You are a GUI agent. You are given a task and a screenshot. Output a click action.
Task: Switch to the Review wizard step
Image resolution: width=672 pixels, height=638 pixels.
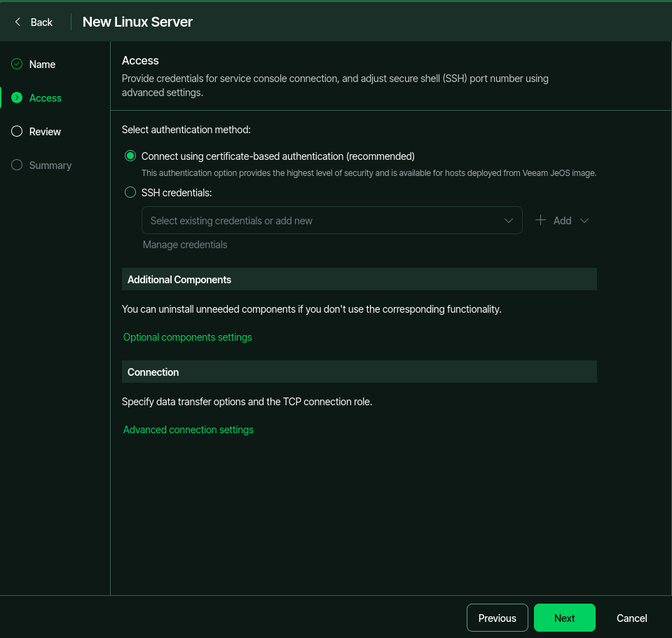point(45,132)
